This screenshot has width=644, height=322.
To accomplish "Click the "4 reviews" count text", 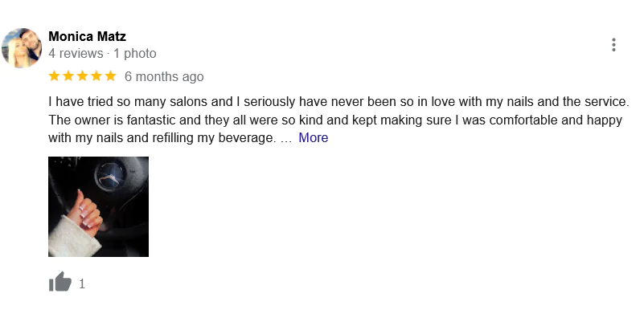I will tap(76, 54).
